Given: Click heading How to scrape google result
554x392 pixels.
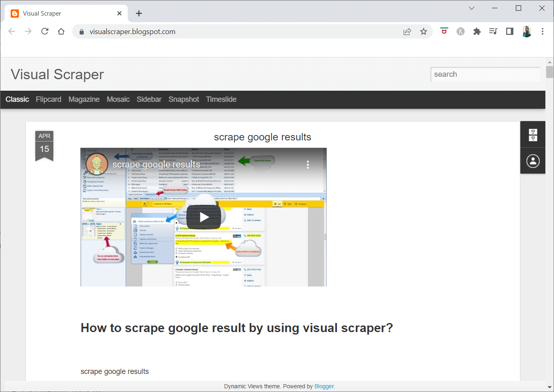Looking at the screenshot, I should [x=237, y=328].
